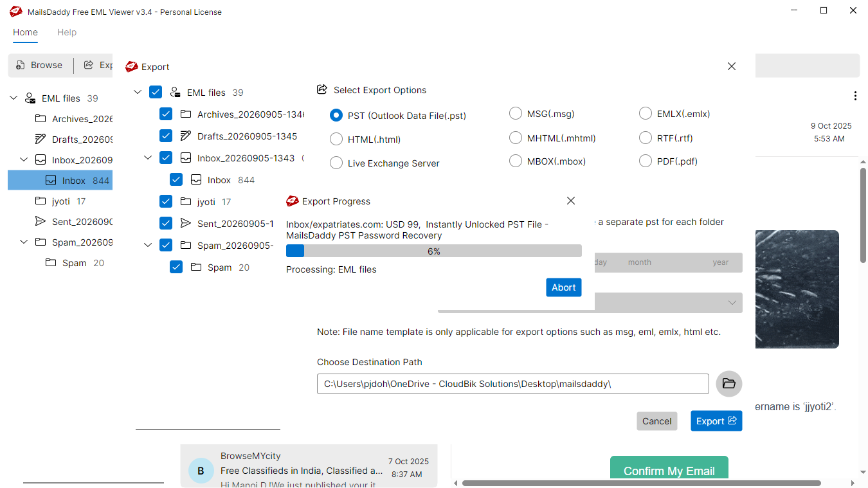Viewport: 868px width, 488px height.
Task: Click the Drafts pencil icon in Export tree
Action: point(186,136)
